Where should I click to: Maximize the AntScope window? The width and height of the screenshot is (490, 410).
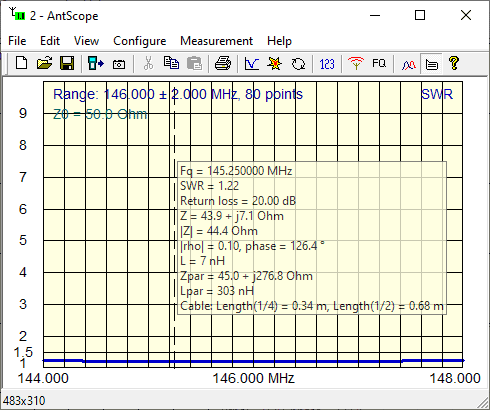(420, 15)
